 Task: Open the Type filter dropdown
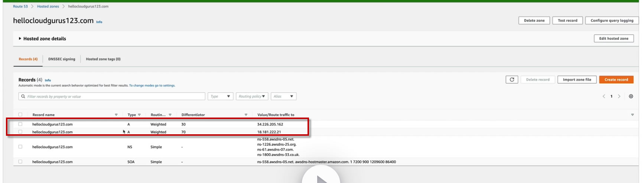[x=221, y=96]
